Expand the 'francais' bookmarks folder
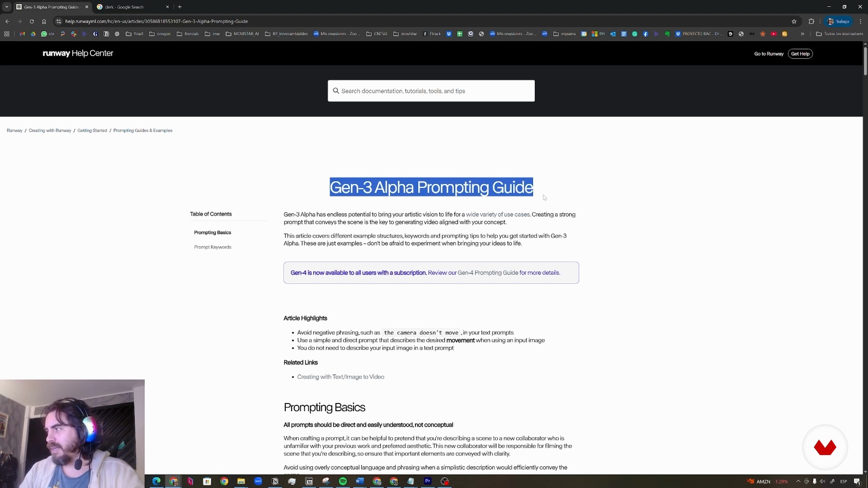 (x=188, y=34)
